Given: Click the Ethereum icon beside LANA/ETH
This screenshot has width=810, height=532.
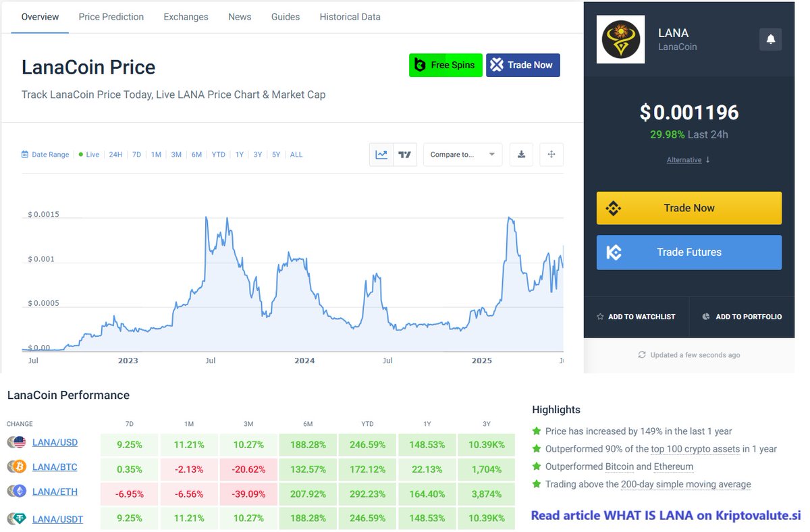Looking at the screenshot, I should pos(19,492).
